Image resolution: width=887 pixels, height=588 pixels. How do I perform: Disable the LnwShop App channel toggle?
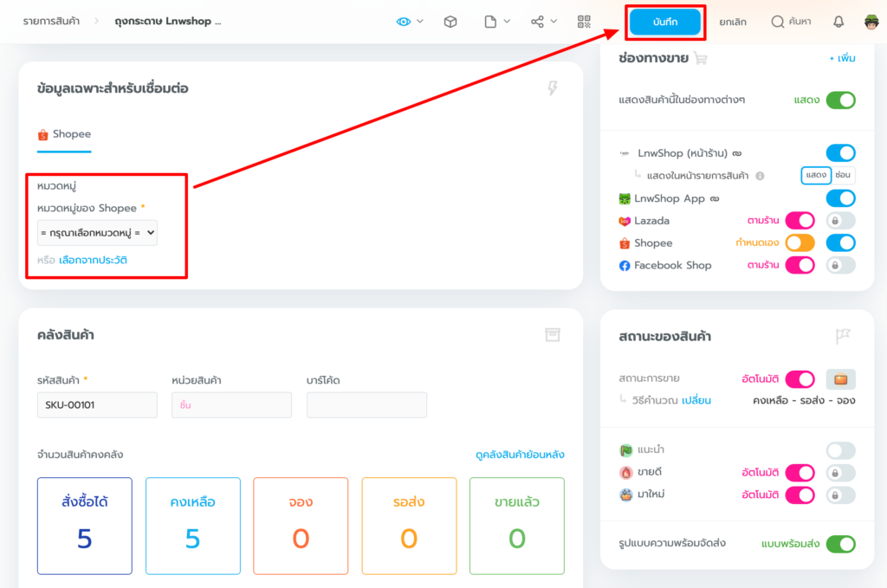click(840, 198)
